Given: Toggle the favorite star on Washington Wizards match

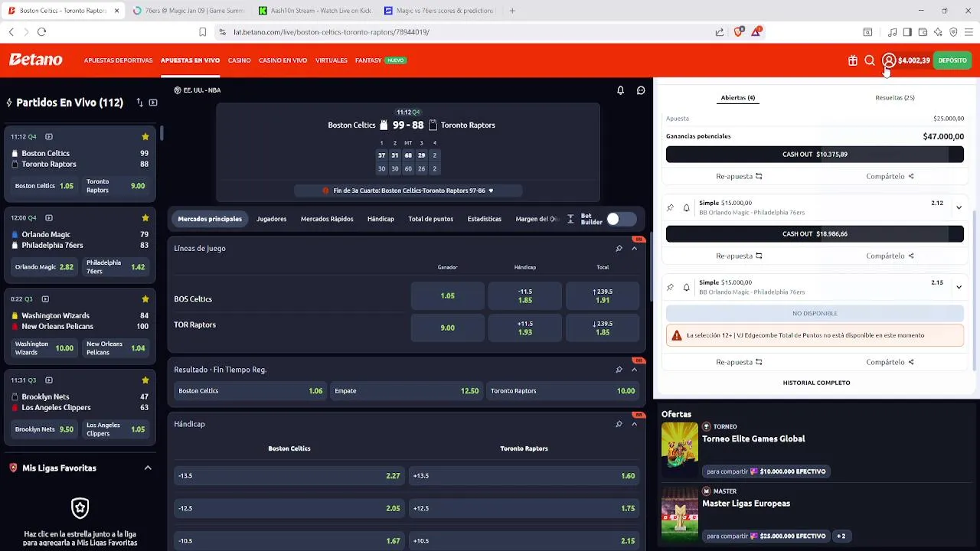Looking at the screenshot, I should 145,299.
